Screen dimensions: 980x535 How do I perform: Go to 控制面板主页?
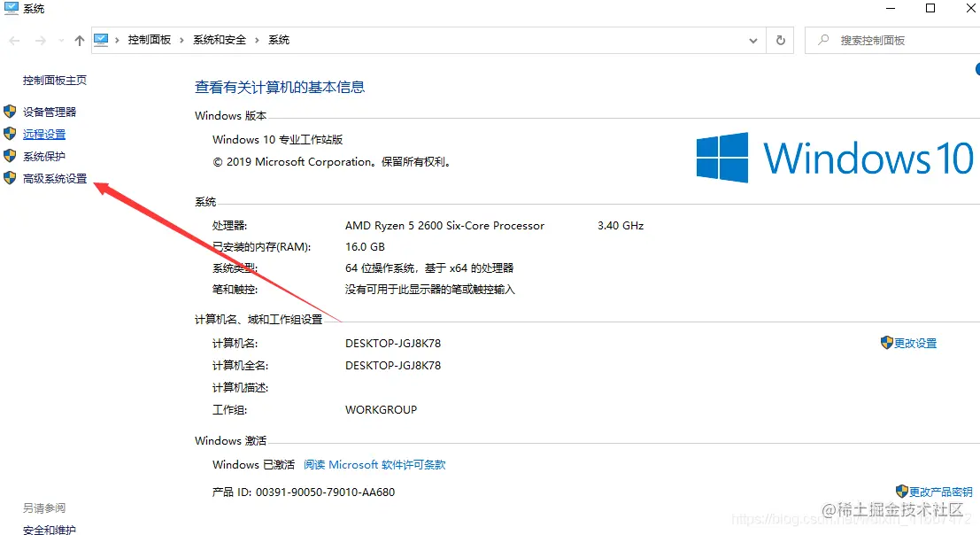click(55, 80)
